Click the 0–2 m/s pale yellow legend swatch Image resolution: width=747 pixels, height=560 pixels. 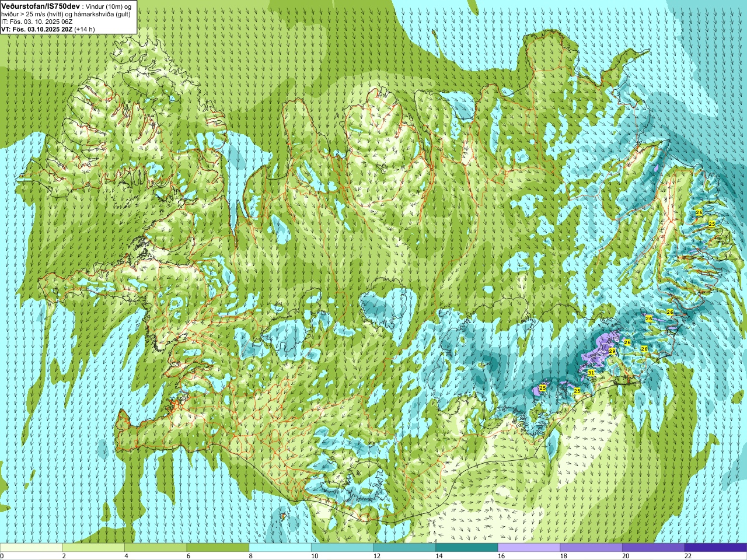[x=31, y=547]
